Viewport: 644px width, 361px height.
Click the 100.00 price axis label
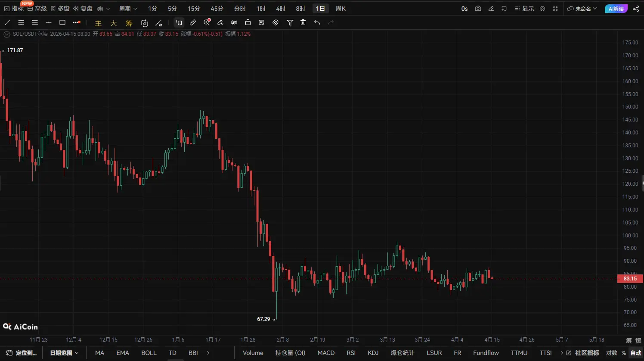click(630, 236)
